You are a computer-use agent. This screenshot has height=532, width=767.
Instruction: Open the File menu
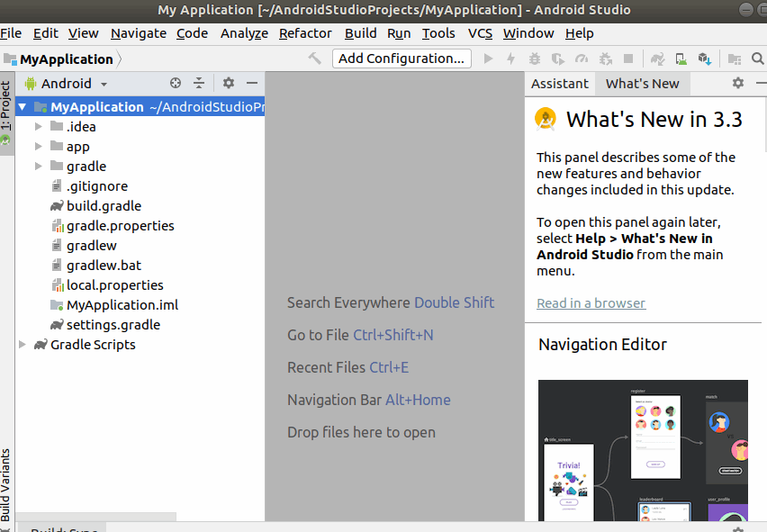(11, 33)
